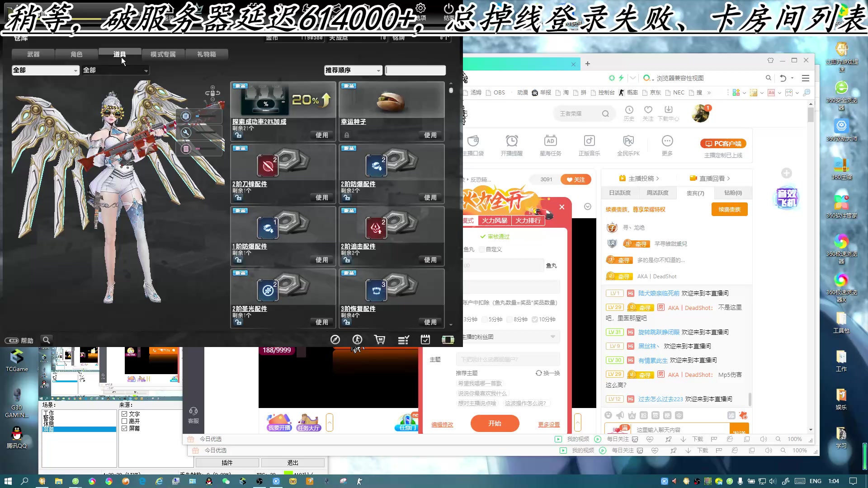Image resolution: width=868 pixels, height=488 pixels.
Task: Switch to 模式专属 tab in warehouse
Action: click(x=163, y=54)
